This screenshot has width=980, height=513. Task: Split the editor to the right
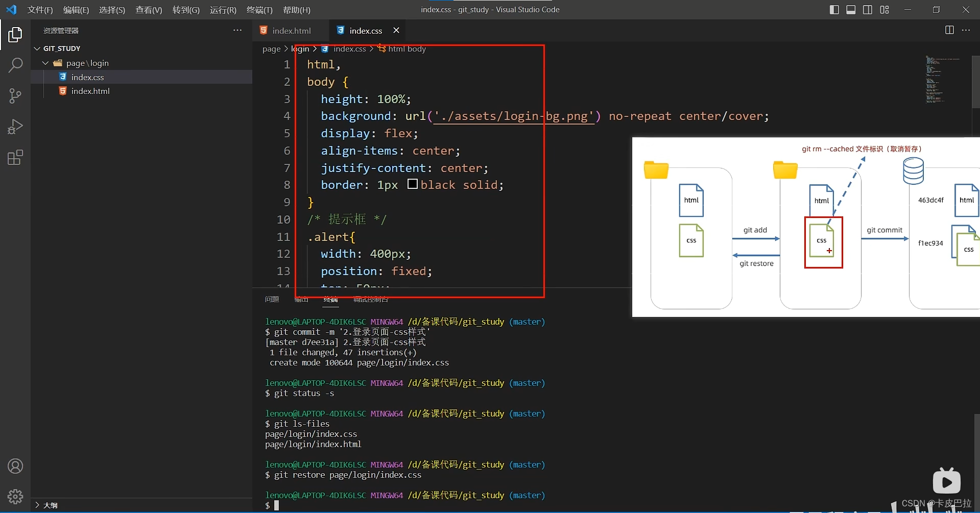949,30
